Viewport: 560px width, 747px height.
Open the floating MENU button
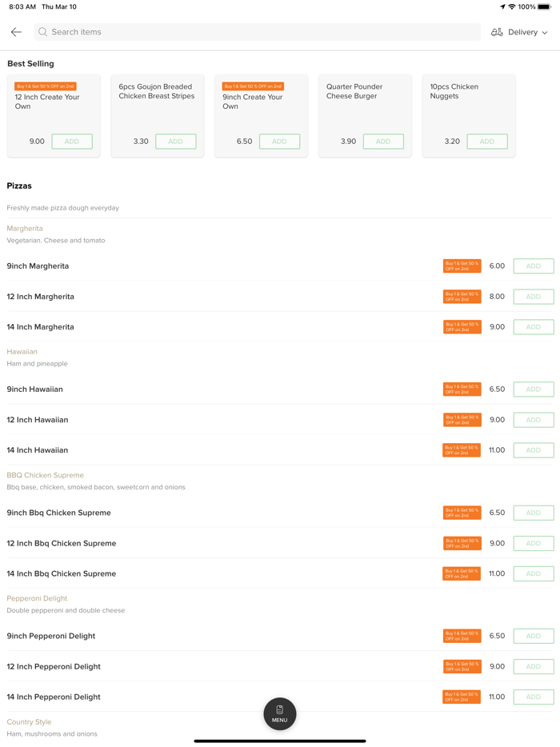tap(280, 713)
